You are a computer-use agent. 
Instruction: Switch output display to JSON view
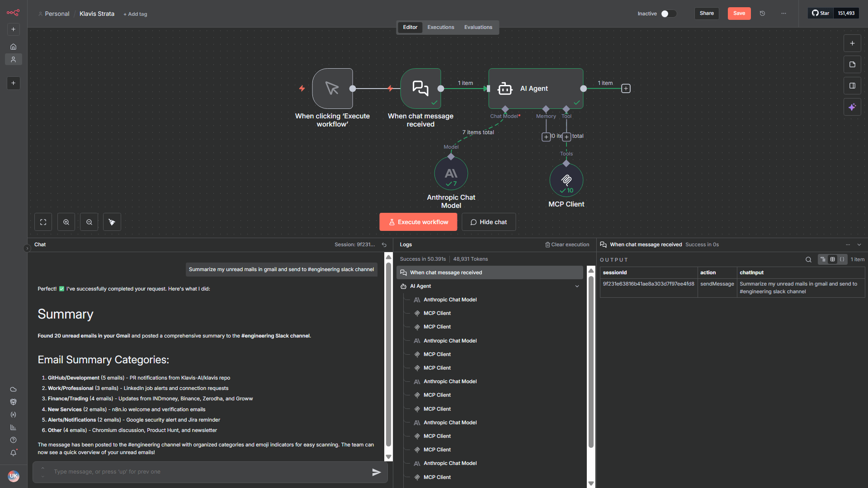coord(842,259)
